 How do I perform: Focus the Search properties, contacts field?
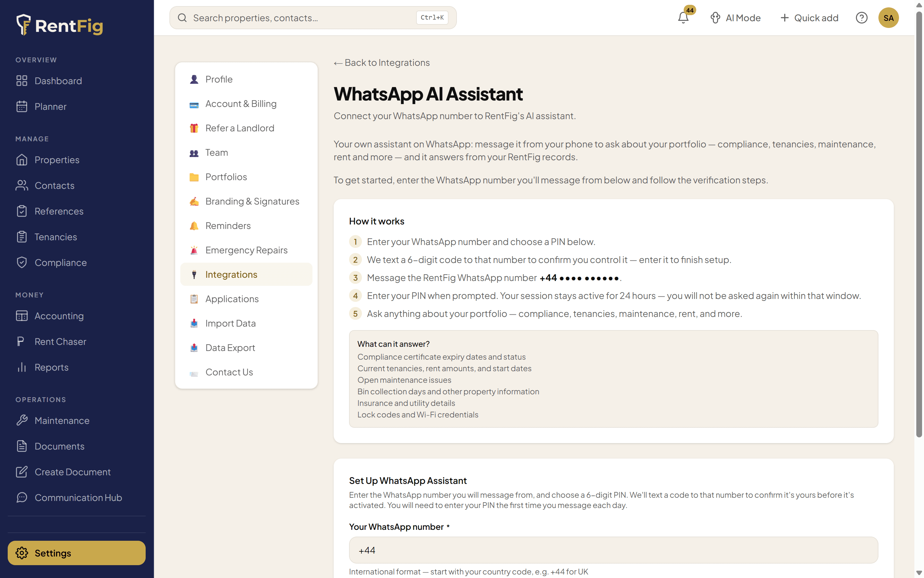[313, 18]
